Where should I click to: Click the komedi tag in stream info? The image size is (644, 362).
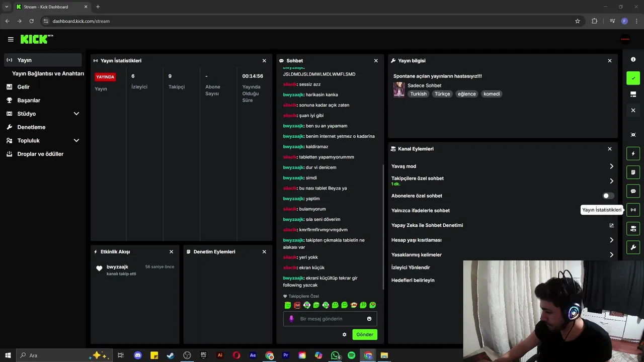tap(492, 94)
